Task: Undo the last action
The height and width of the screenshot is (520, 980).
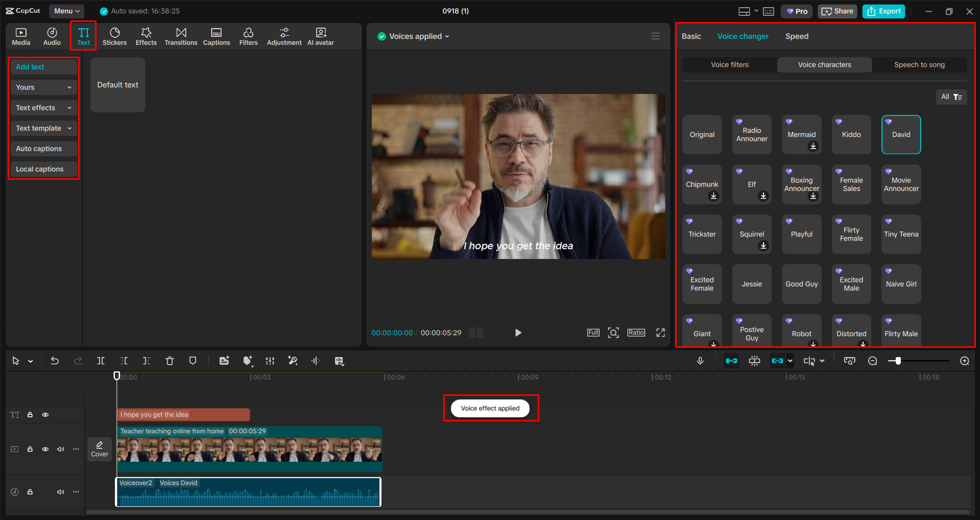Action: coord(55,361)
